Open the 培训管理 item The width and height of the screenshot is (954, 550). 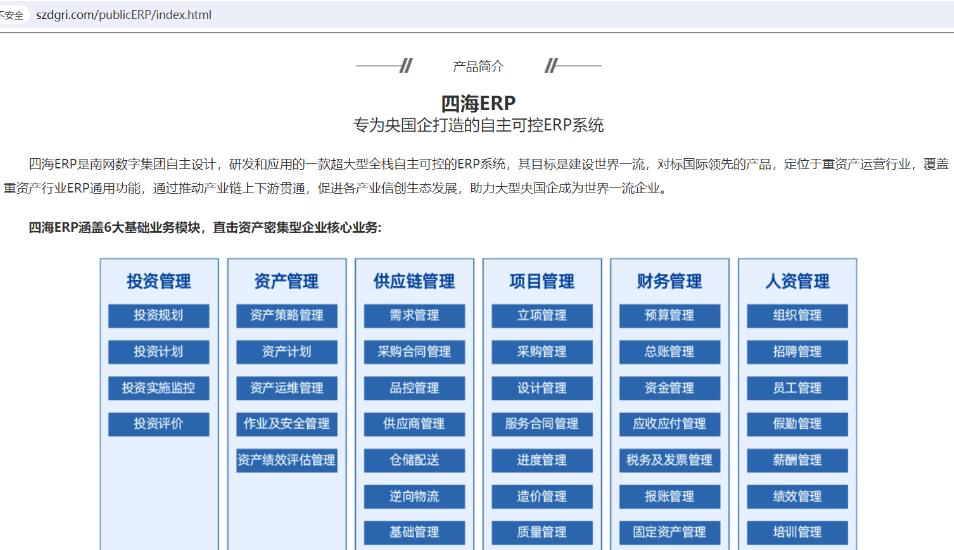pos(797,532)
